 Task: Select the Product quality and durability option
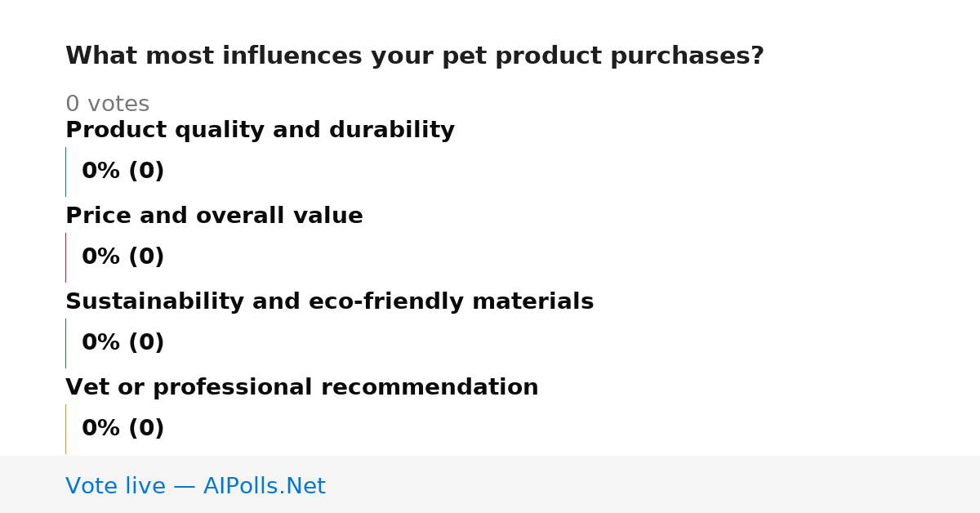tap(260, 131)
